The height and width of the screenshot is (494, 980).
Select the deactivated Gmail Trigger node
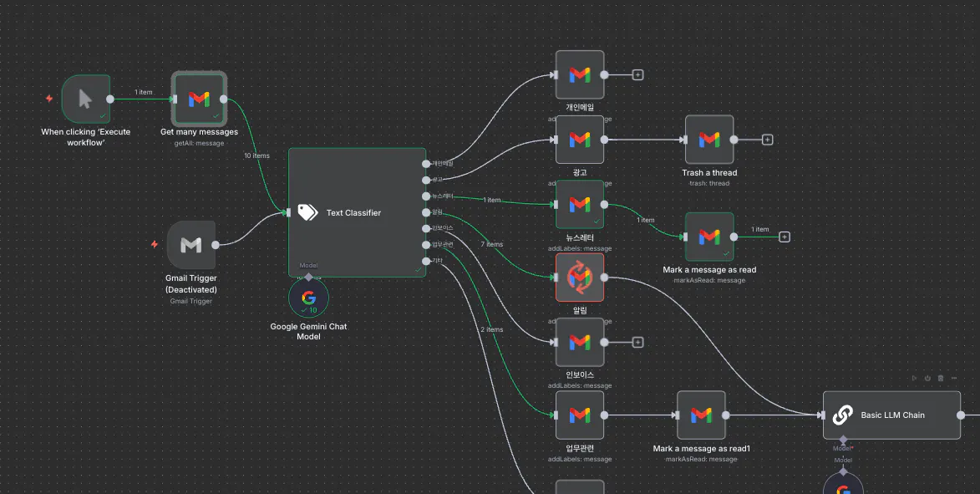coord(191,245)
